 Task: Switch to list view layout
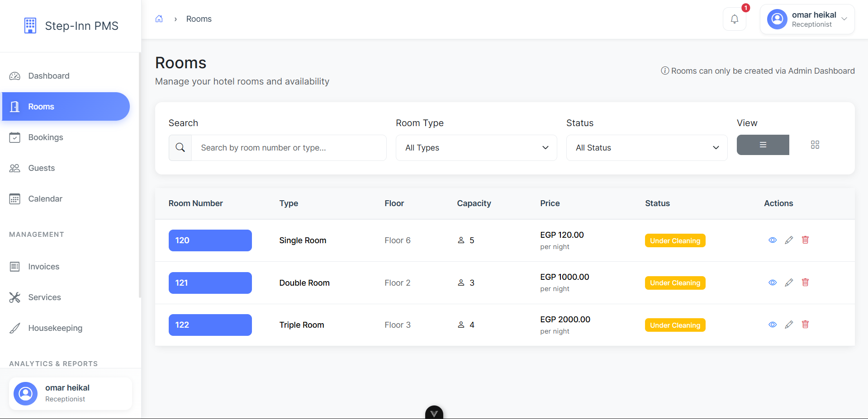tap(763, 145)
